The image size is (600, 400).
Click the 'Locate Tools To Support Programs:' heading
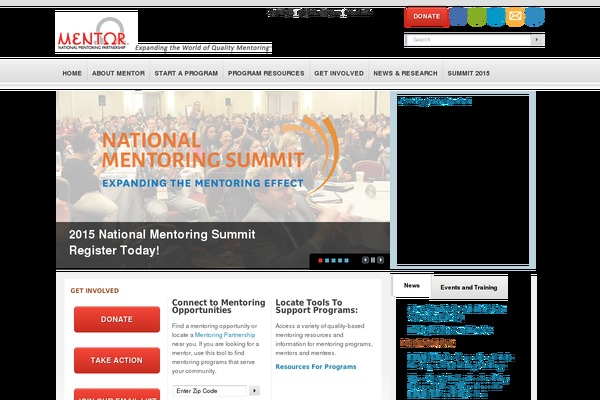click(x=316, y=306)
